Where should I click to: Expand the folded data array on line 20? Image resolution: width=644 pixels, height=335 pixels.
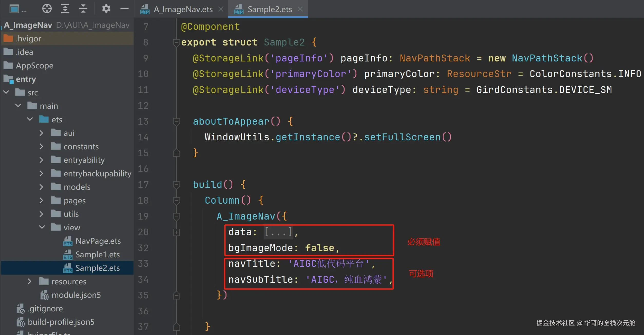tap(176, 232)
